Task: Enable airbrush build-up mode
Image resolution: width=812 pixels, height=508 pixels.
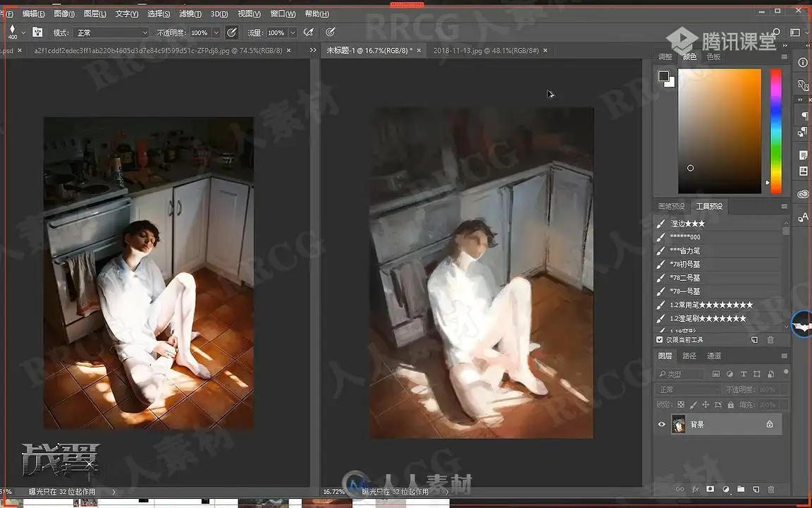Action: tap(309, 32)
